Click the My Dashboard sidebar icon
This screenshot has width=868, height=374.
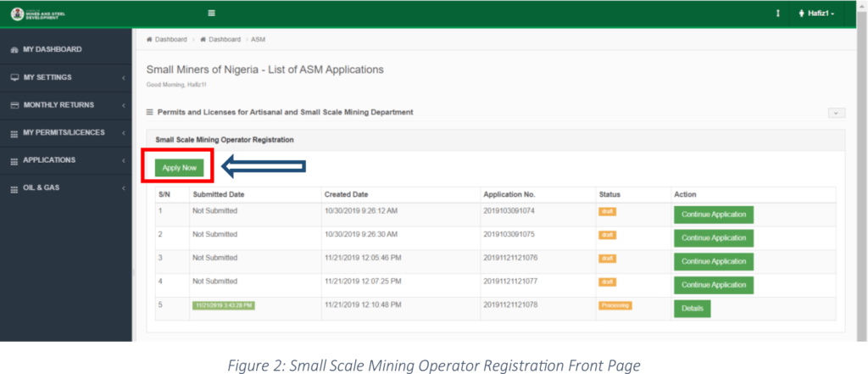[x=14, y=50]
